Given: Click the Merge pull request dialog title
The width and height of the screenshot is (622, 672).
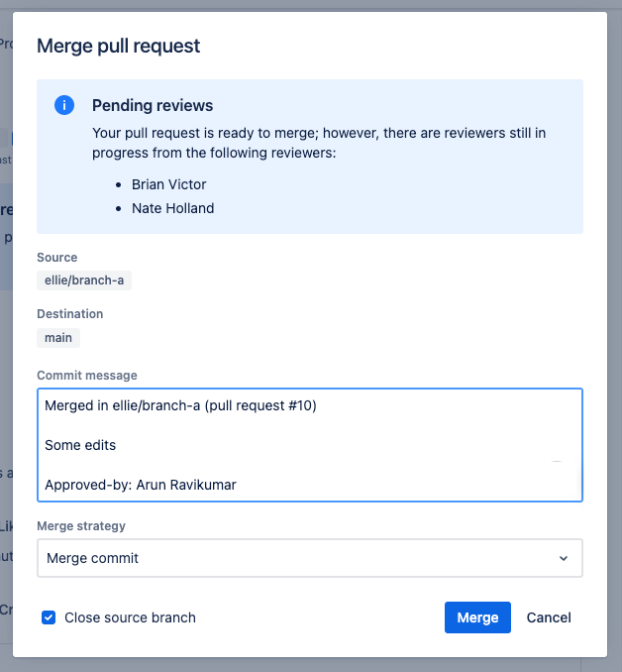Looking at the screenshot, I should click(118, 46).
